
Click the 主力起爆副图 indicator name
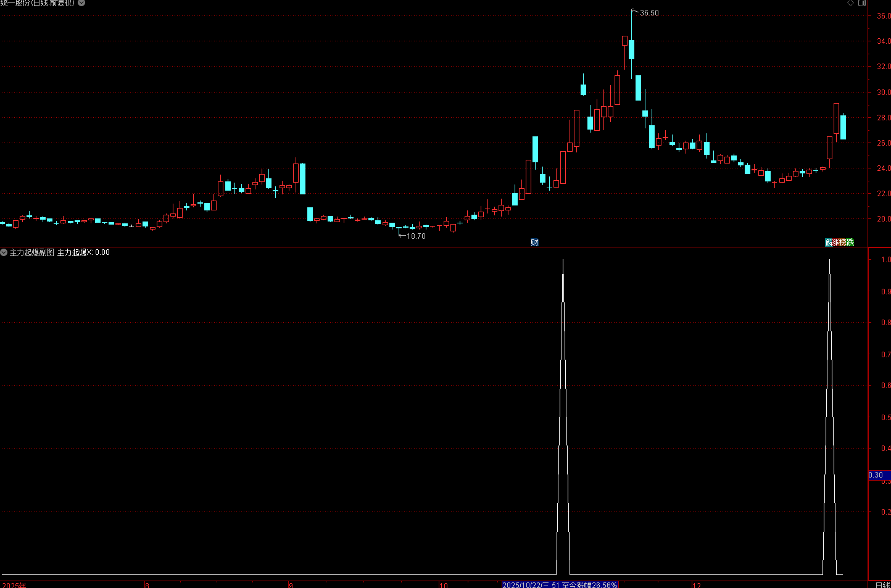coord(31,252)
